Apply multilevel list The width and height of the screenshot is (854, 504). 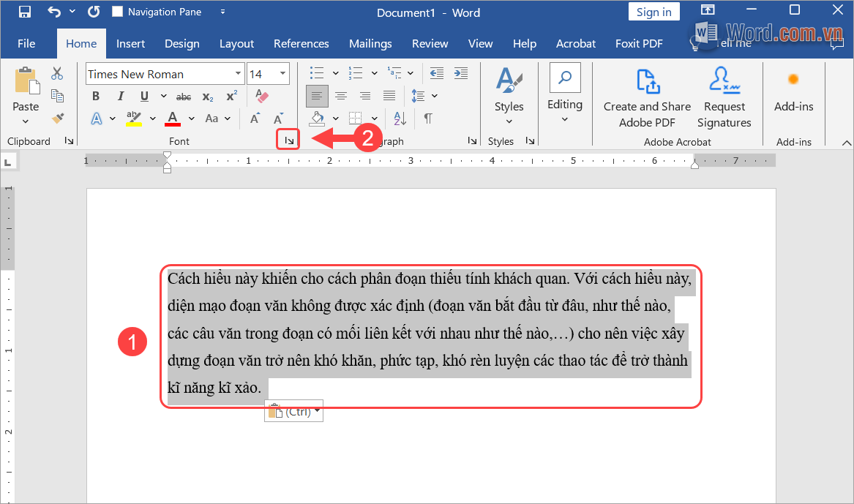coord(394,73)
